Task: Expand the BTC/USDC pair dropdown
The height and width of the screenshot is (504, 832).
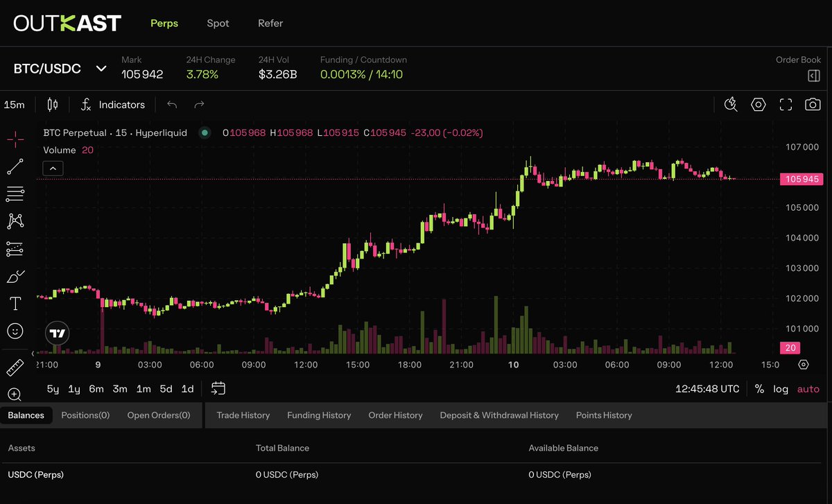Action: tap(101, 69)
